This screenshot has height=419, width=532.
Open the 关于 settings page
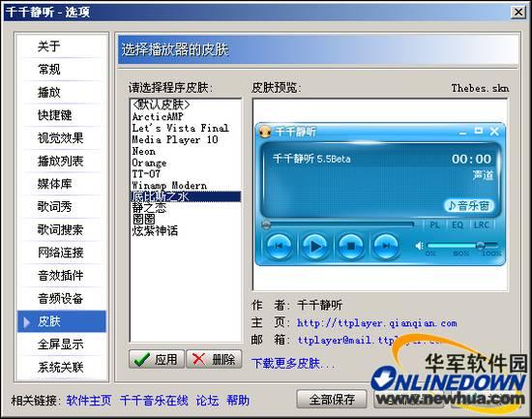pyautogui.click(x=61, y=46)
